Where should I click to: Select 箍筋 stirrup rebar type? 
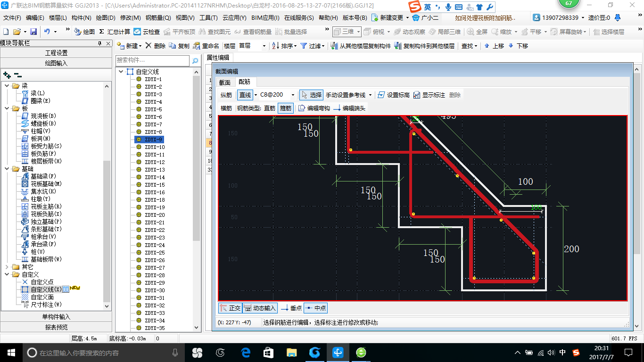coord(286,108)
